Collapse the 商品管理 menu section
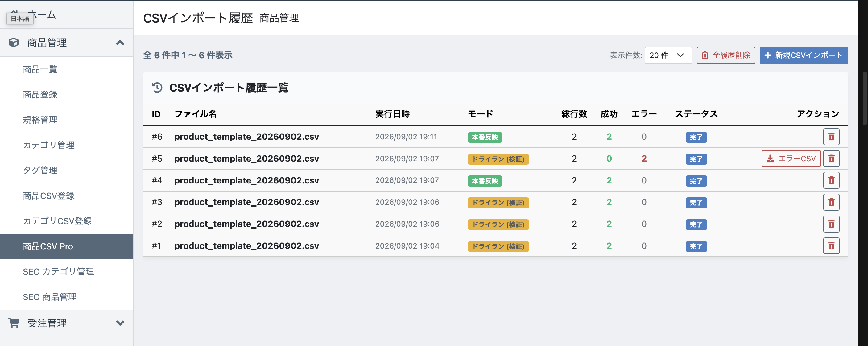The image size is (868, 346). 120,43
